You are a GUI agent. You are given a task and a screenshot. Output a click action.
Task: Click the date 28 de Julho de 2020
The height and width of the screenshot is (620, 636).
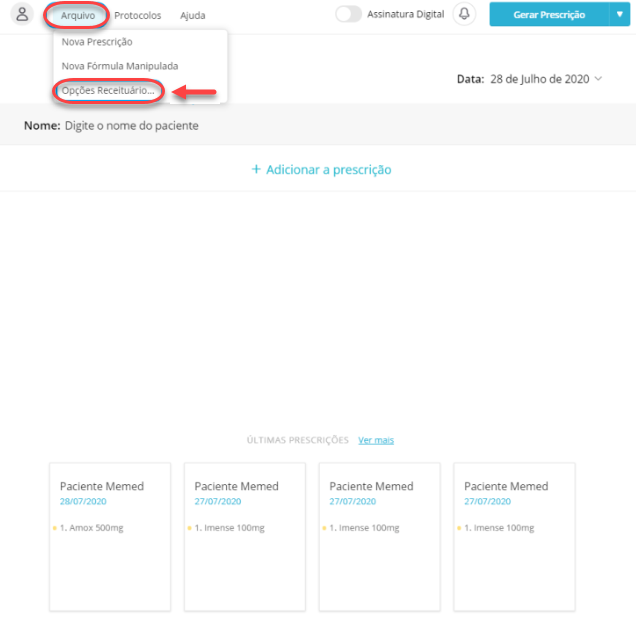[539, 79]
